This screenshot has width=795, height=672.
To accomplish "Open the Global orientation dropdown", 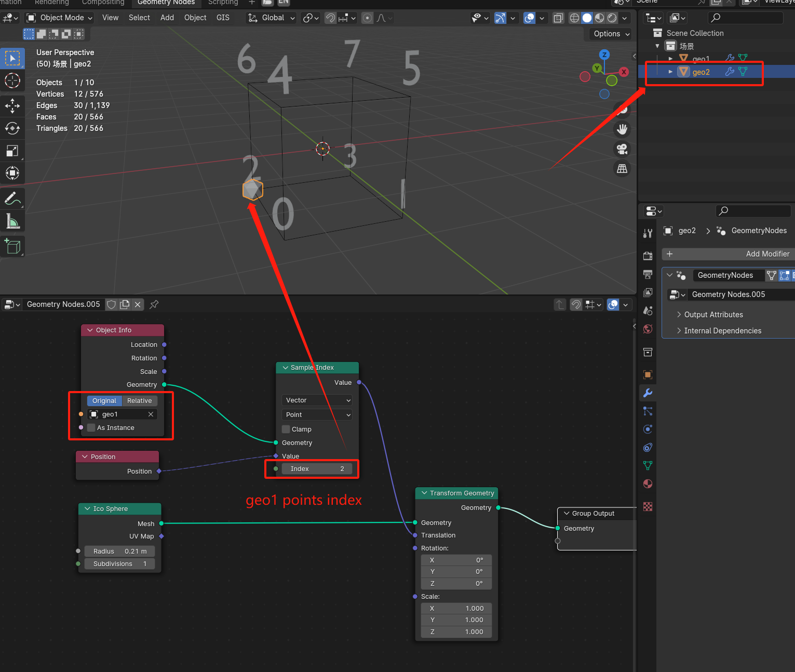I will coord(272,18).
